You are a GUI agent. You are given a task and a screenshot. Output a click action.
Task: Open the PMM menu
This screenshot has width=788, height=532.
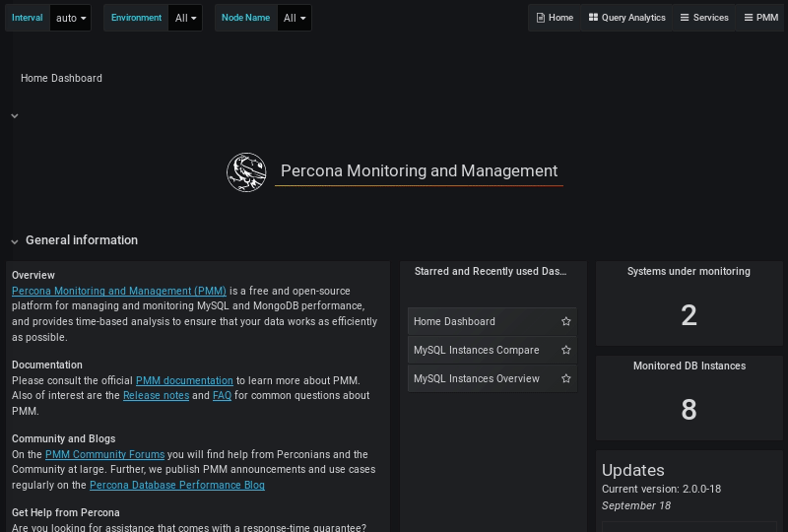point(760,18)
